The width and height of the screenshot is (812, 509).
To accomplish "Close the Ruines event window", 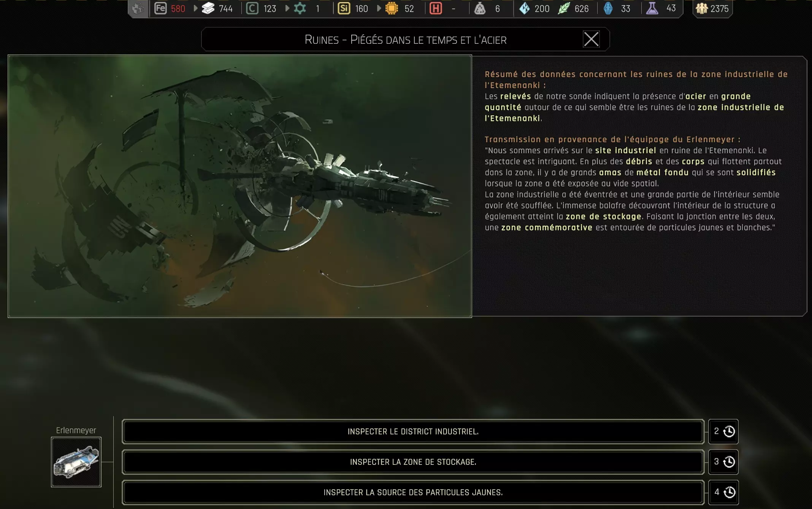I will [591, 39].
